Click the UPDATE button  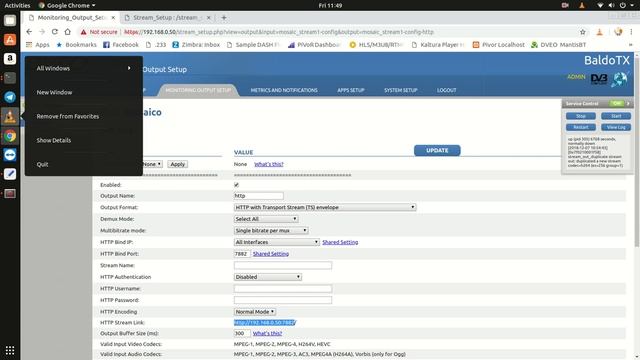437,150
